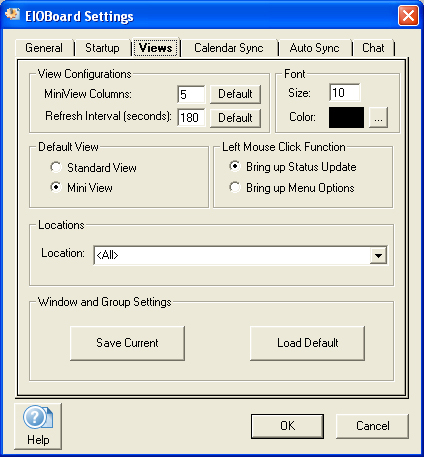
Task: Select the Standard View radio button
Action: tap(56, 167)
